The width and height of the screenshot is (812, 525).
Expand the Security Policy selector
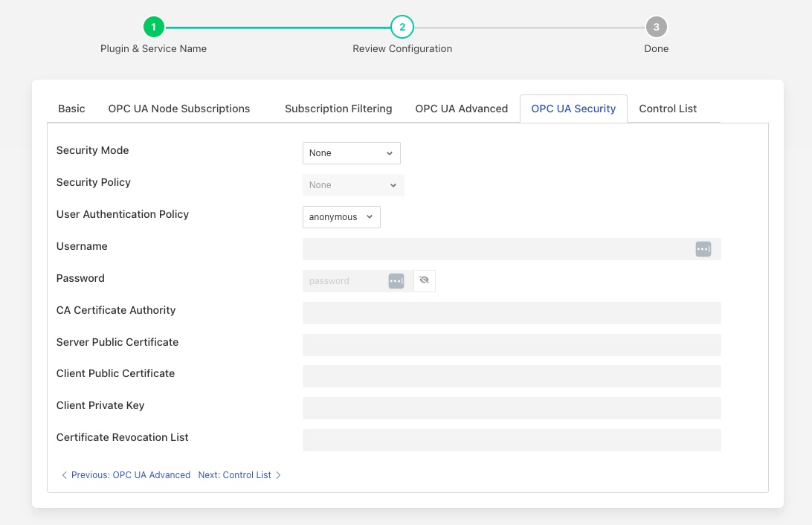[353, 184]
